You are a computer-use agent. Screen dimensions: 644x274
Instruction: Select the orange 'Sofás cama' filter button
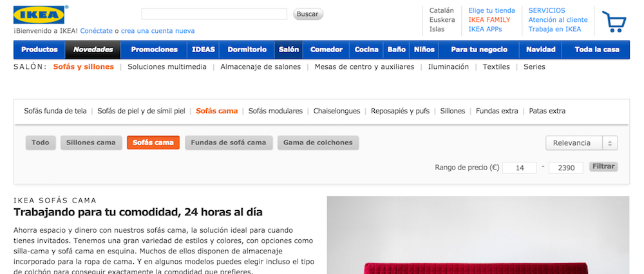pos(153,142)
